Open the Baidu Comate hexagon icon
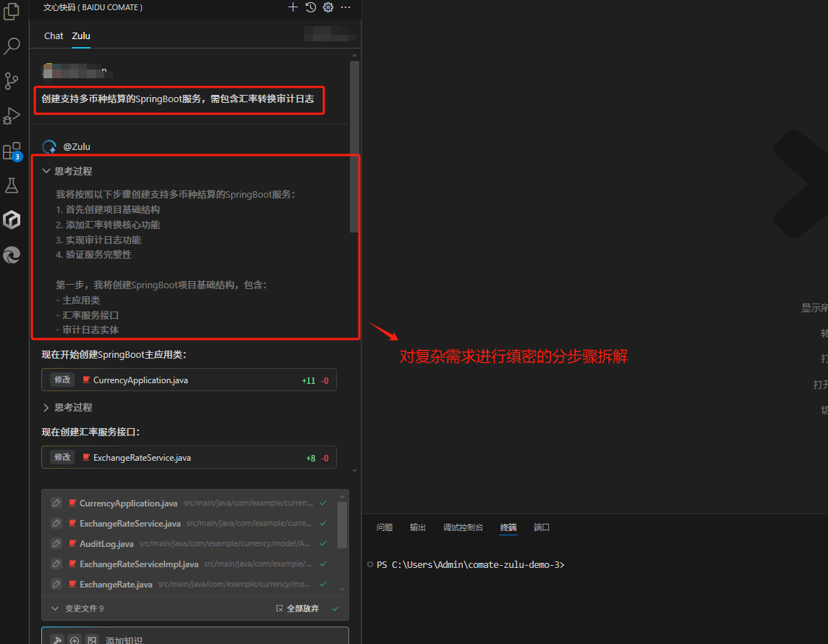This screenshot has width=828, height=644. point(12,219)
